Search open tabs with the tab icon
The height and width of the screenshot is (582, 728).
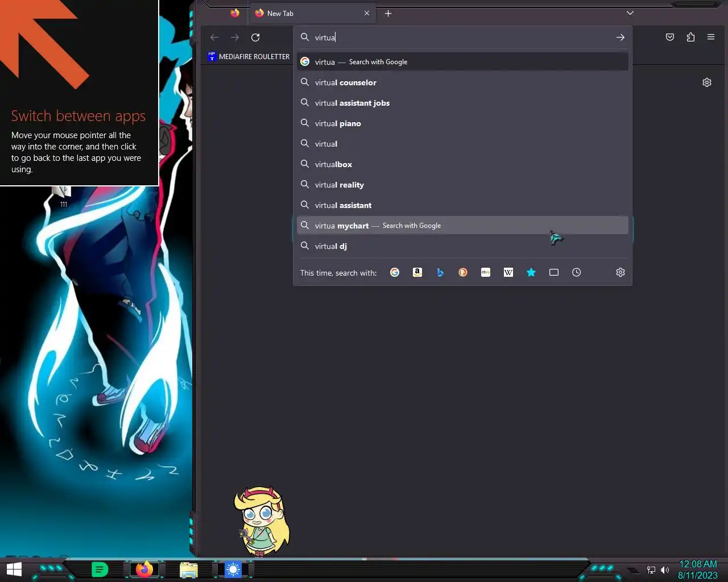click(554, 272)
